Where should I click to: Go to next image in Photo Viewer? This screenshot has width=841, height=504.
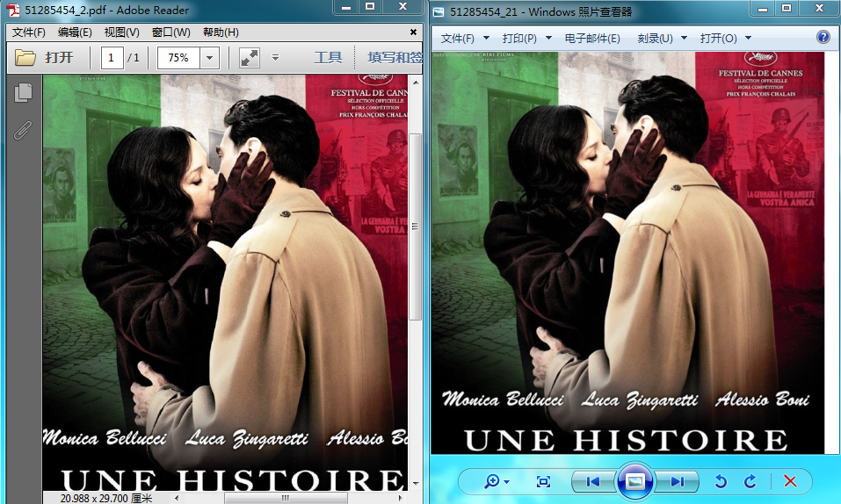pyautogui.click(x=677, y=481)
